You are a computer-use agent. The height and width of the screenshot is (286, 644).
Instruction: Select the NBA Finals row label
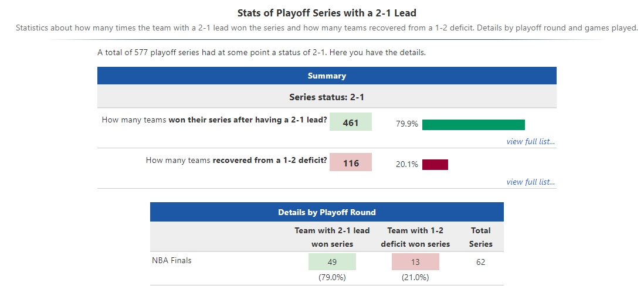172,261
